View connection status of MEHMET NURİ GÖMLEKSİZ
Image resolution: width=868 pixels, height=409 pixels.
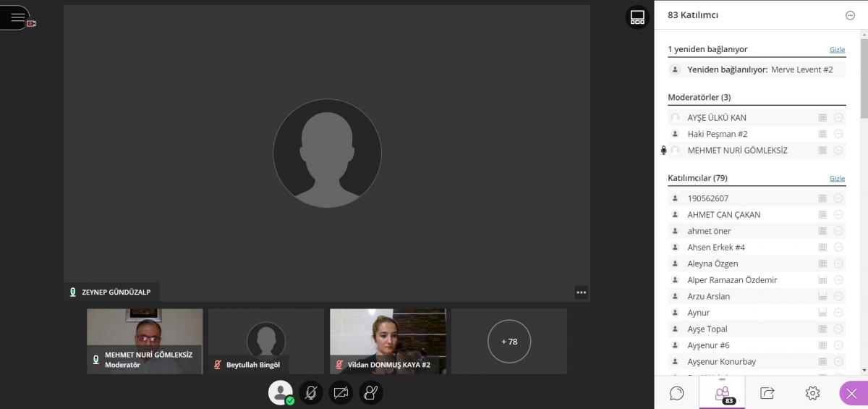coord(822,151)
